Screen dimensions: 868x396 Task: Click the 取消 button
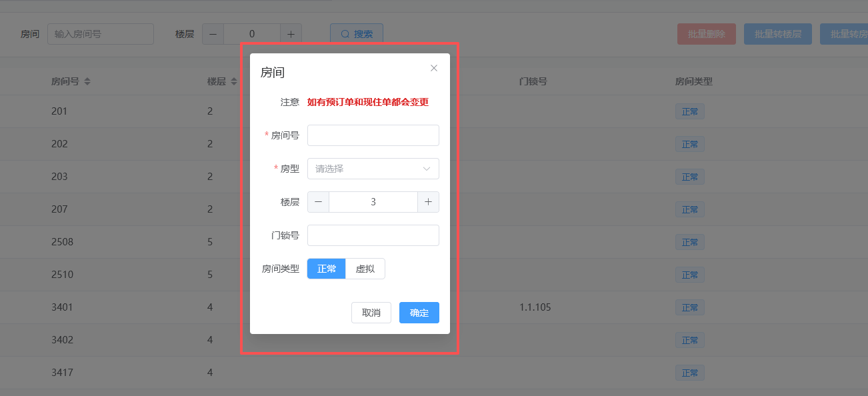click(x=371, y=313)
